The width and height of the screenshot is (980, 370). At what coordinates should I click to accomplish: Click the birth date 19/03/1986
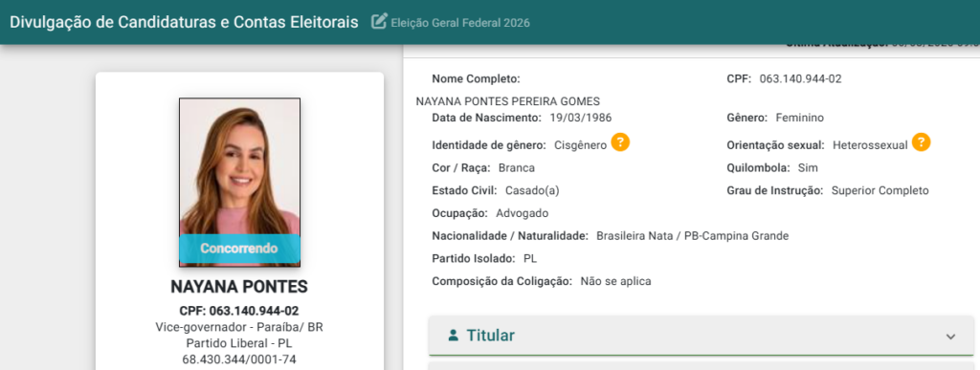coord(581,118)
